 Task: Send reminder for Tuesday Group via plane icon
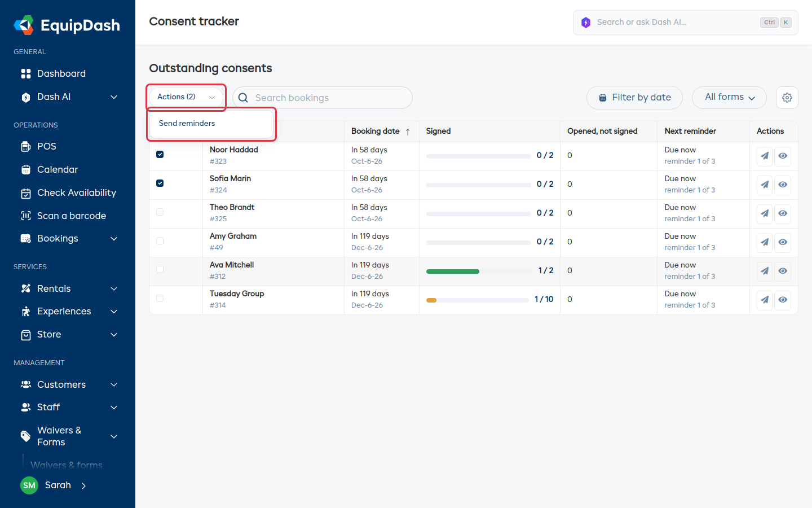pyautogui.click(x=765, y=300)
